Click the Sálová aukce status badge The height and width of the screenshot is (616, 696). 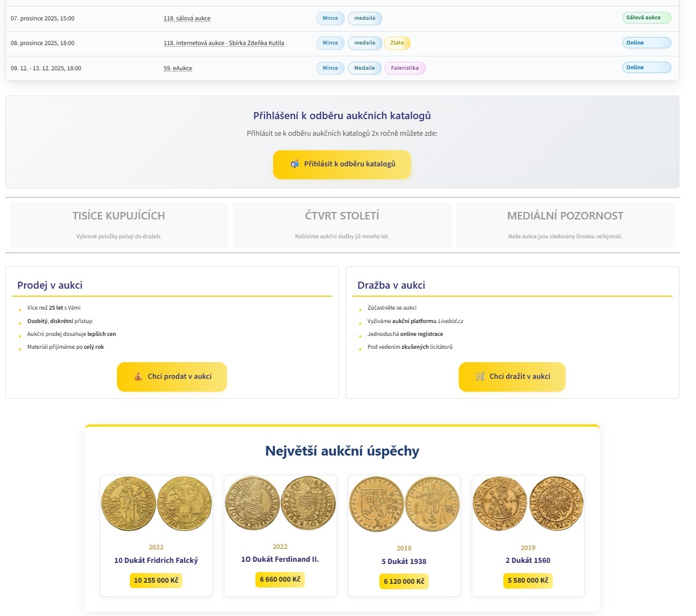pos(646,18)
